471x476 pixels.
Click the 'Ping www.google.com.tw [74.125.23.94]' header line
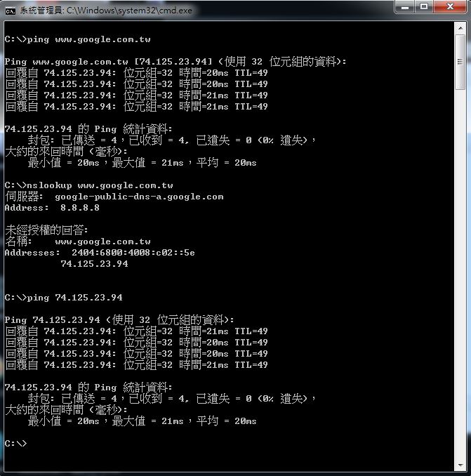[x=175, y=62]
